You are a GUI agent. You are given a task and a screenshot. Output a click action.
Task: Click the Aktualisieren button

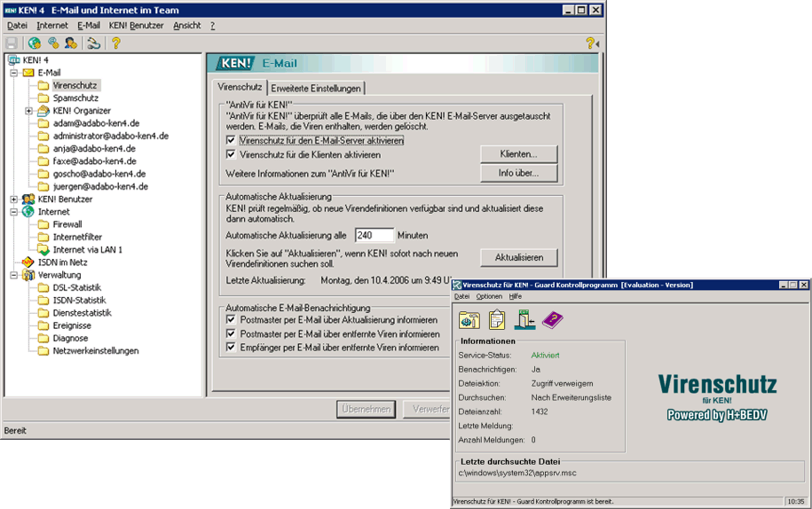click(x=519, y=257)
